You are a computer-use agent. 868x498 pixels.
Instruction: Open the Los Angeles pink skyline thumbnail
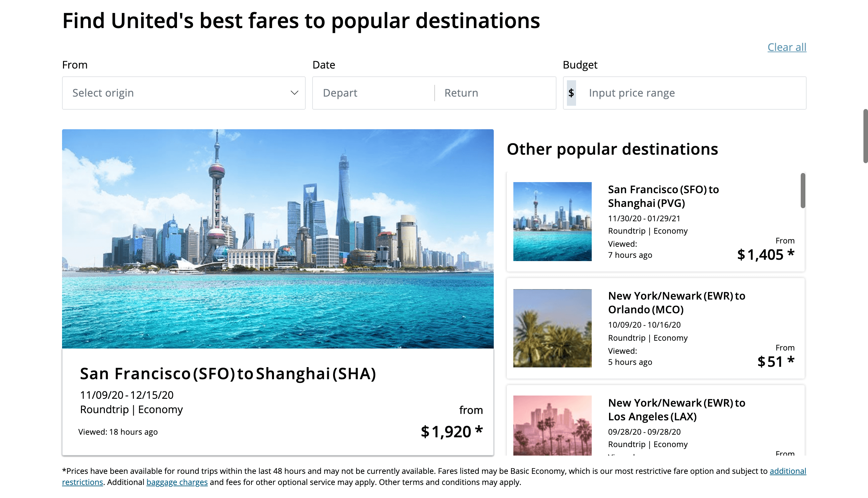click(552, 426)
